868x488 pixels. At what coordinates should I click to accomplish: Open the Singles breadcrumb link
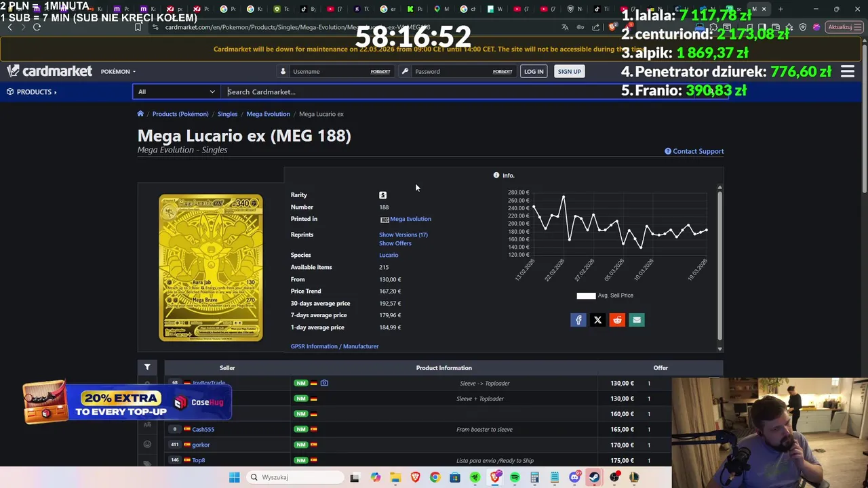227,114
